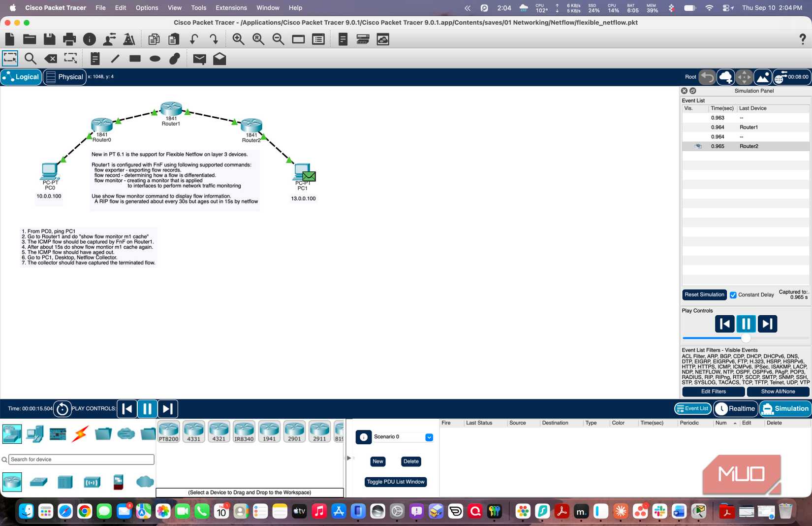
Task: Zoom in on the workspace
Action: pyautogui.click(x=239, y=39)
